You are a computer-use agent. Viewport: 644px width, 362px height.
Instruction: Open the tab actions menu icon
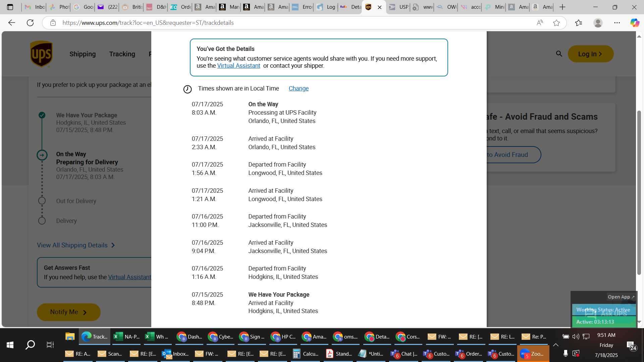click(10, 7)
